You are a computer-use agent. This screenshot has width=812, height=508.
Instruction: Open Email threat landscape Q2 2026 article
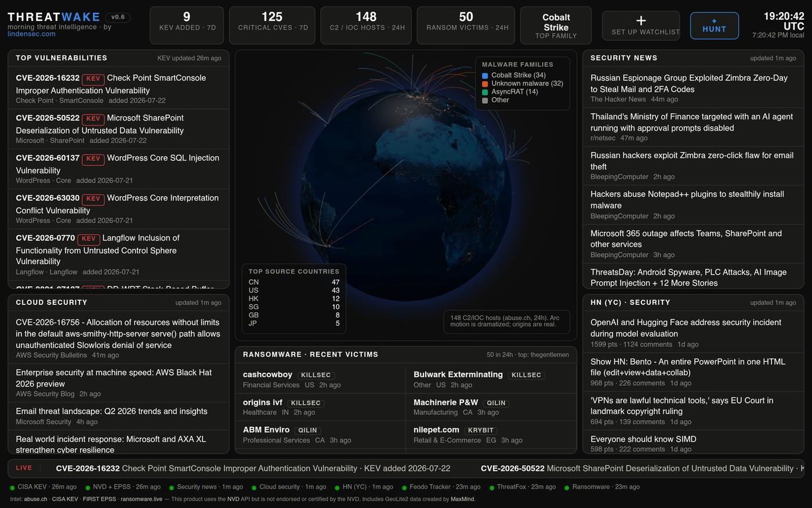click(118, 416)
